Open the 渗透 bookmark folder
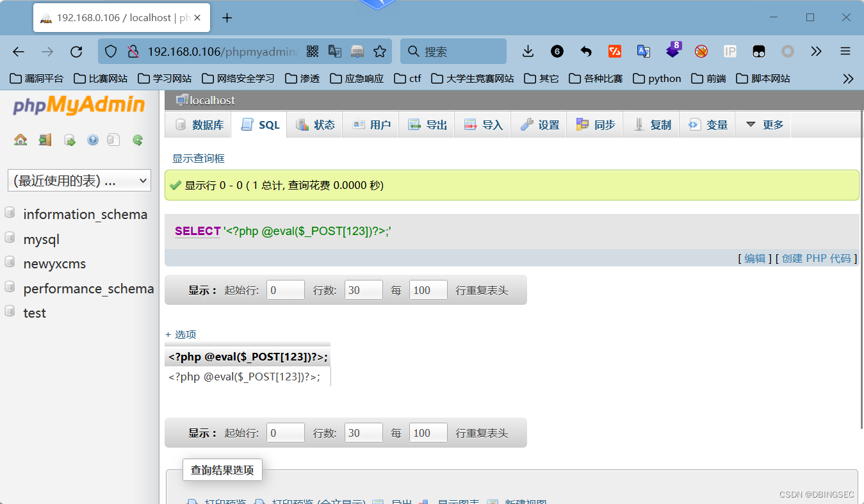The width and height of the screenshot is (864, 504). (302, 79)
